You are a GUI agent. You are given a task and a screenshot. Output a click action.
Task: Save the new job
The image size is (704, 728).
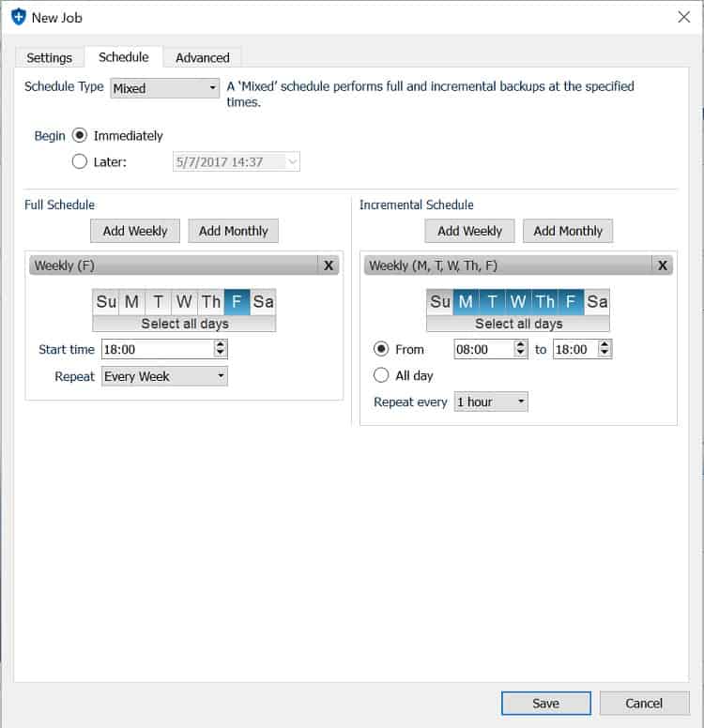(546, 704)
